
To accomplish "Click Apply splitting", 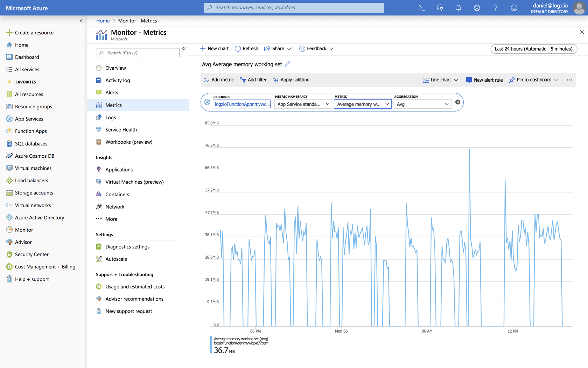I will coord(291,80).
